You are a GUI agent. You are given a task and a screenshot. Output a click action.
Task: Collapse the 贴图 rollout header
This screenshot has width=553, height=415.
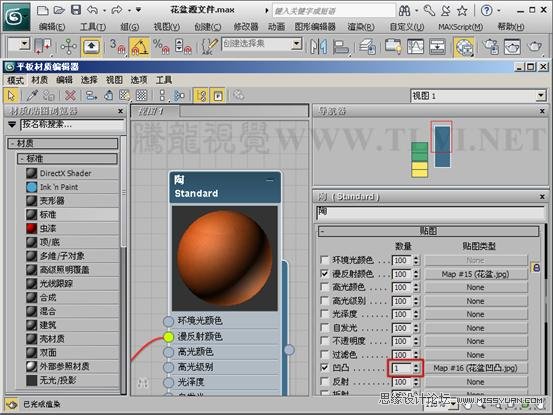[x=429, y=231]
